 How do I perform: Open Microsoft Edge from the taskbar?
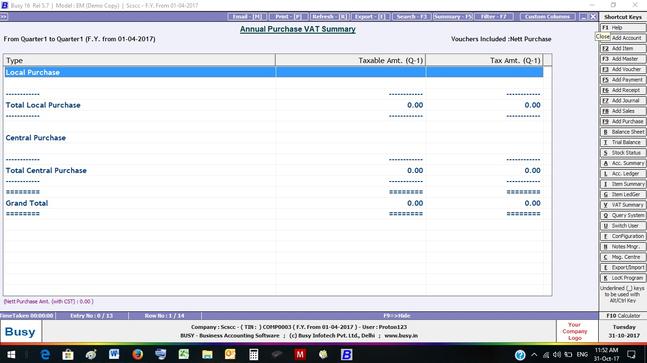pyautogui.click(x=45, y=354)
